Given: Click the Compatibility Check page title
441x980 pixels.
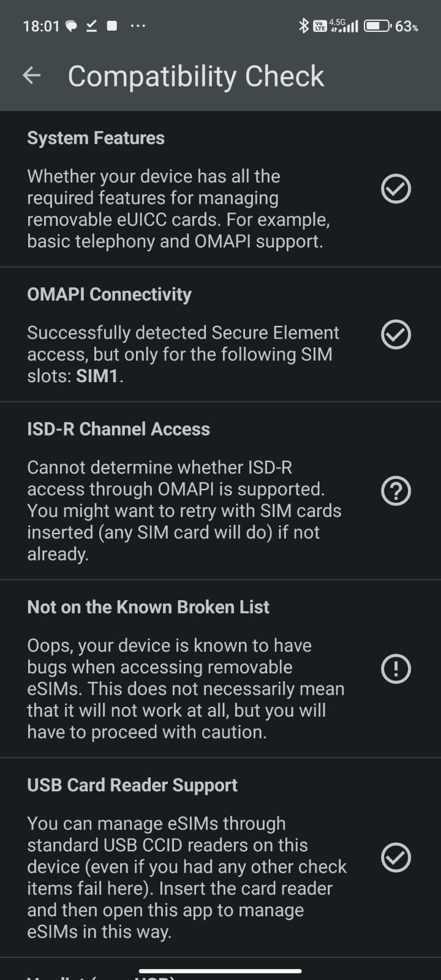Looking at the screenshot, I should click(196, 77).
